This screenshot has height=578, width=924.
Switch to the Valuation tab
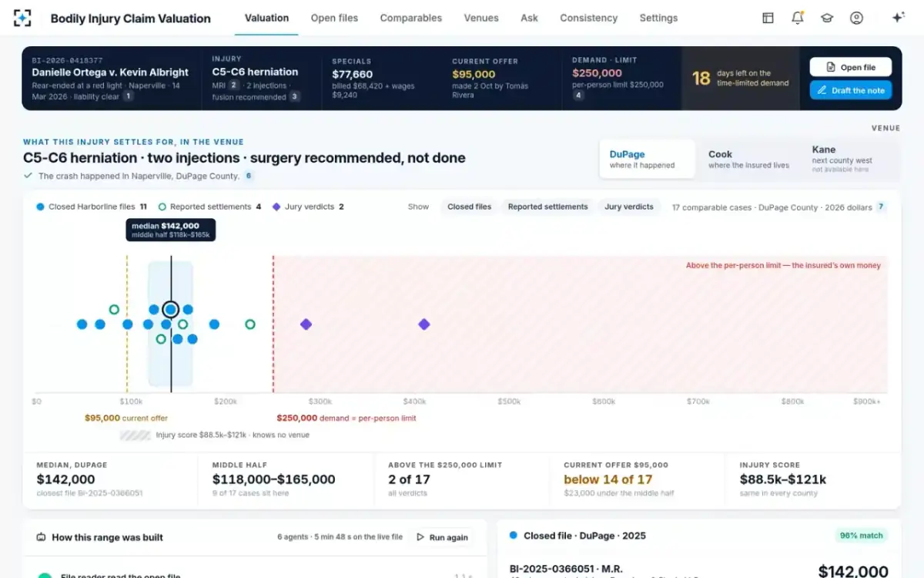(266, 18)
